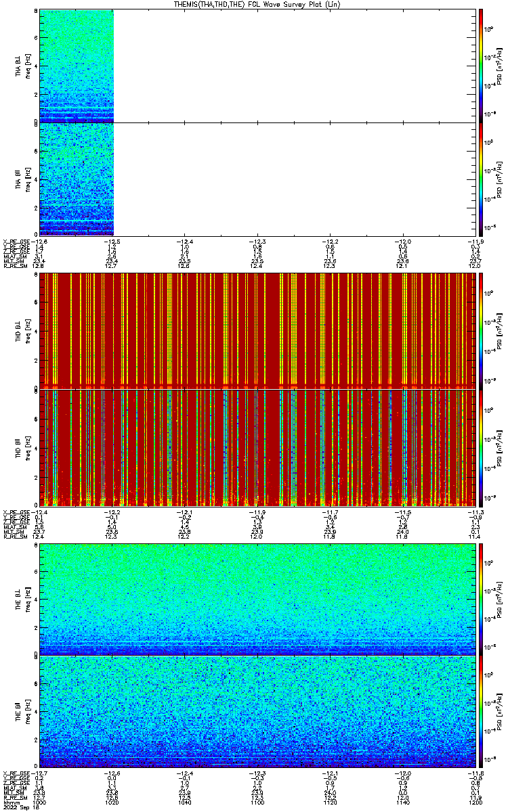Click the 1120 time tick label
The height and width of the screenshot is (812, 508).
[329, 802]
